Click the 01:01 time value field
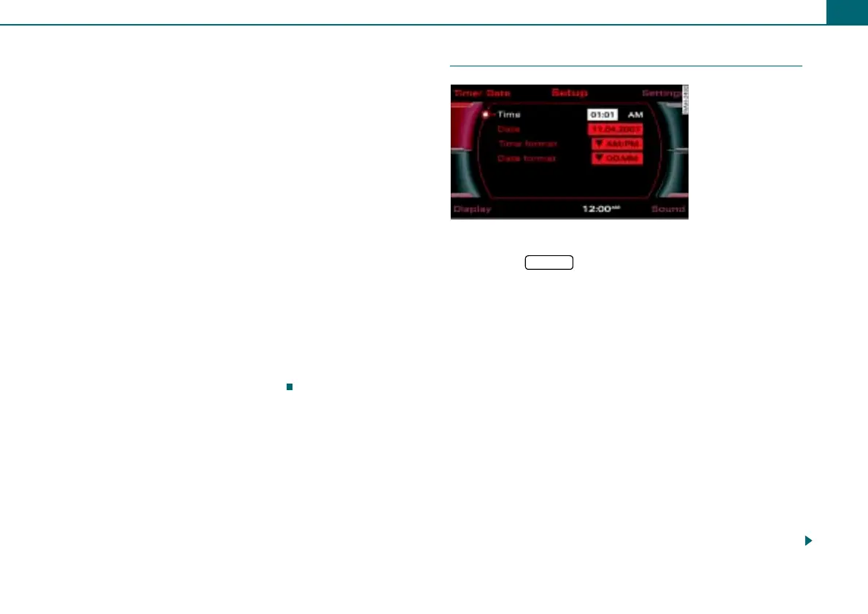This screenshot has width=868, height=614. [x=602, y=114]
